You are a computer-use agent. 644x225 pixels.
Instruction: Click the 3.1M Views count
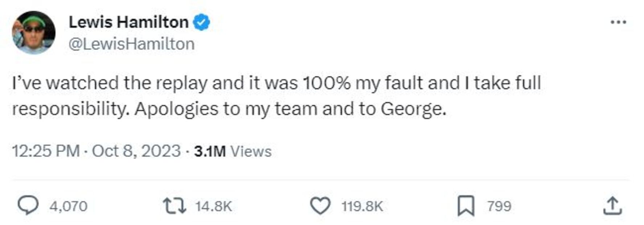click(233, 151)
